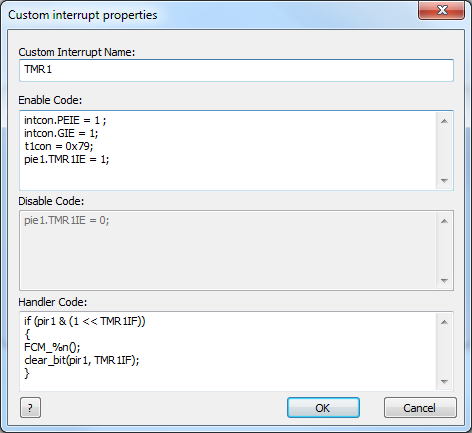Click inside the Custom Interrupt Name field
472x433 pixels.
click(236, 70)
